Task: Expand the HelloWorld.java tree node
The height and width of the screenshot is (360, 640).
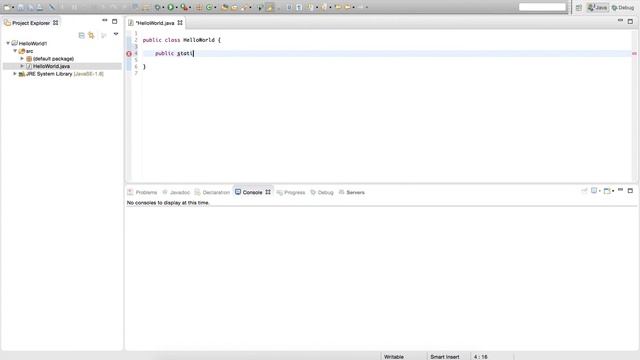Action: click(22, 66)
